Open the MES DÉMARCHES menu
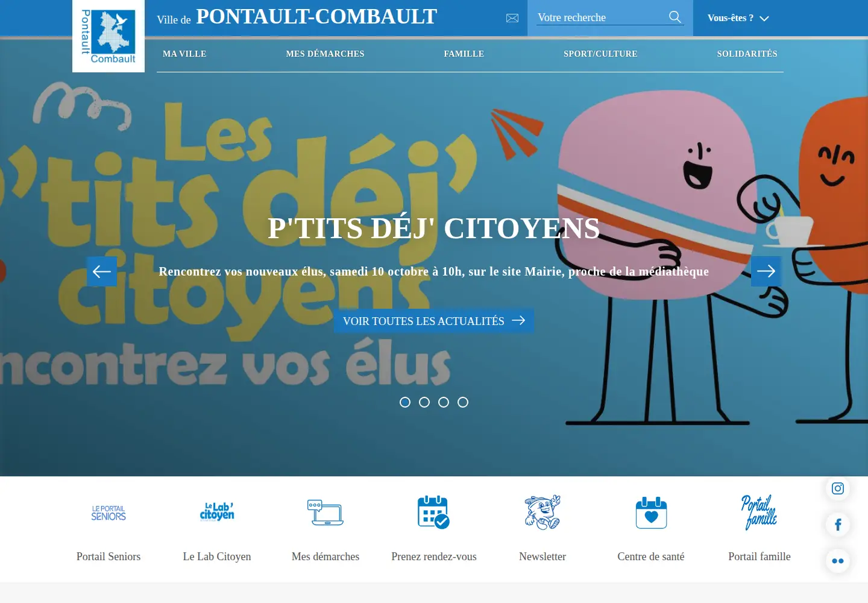 (x=325, y=54)
